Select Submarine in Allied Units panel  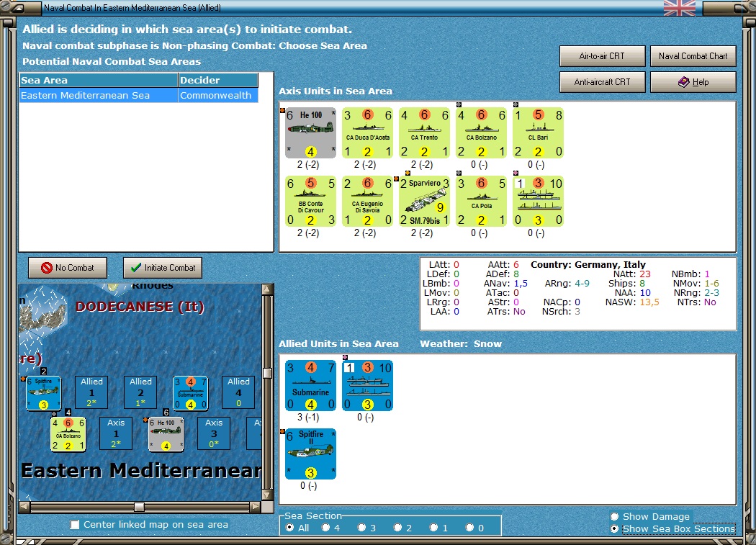310,385
